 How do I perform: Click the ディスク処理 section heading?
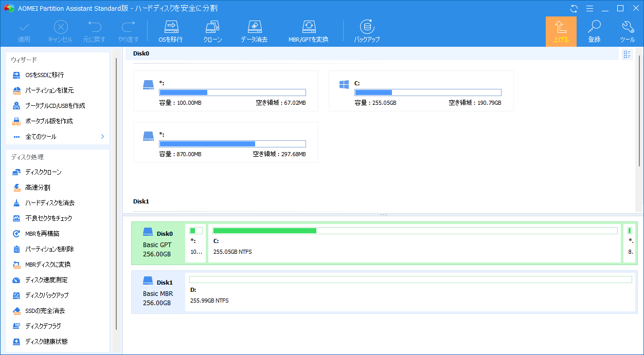point(27,157)
